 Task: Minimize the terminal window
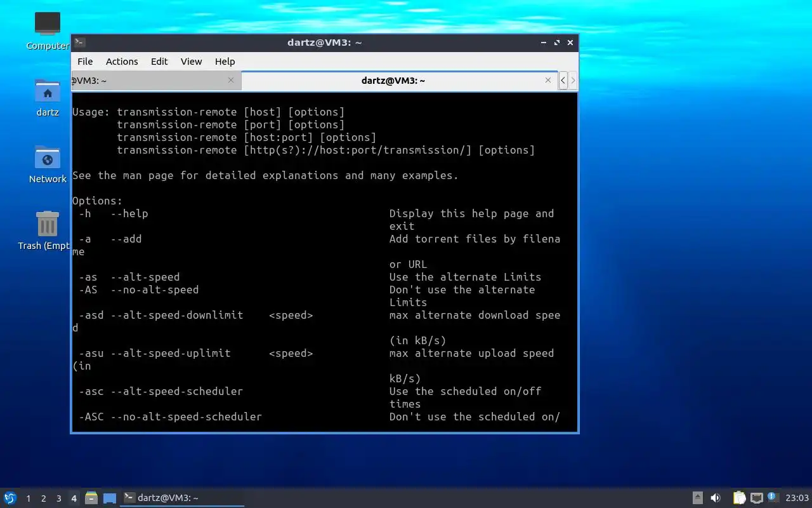pos(544,43)
